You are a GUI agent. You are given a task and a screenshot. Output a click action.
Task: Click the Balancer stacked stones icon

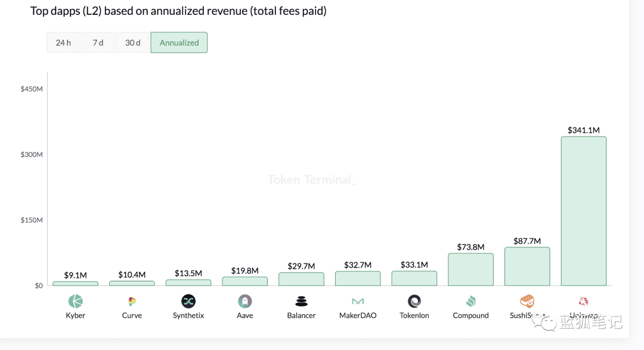pyautogui.click(x=302, y=302)
